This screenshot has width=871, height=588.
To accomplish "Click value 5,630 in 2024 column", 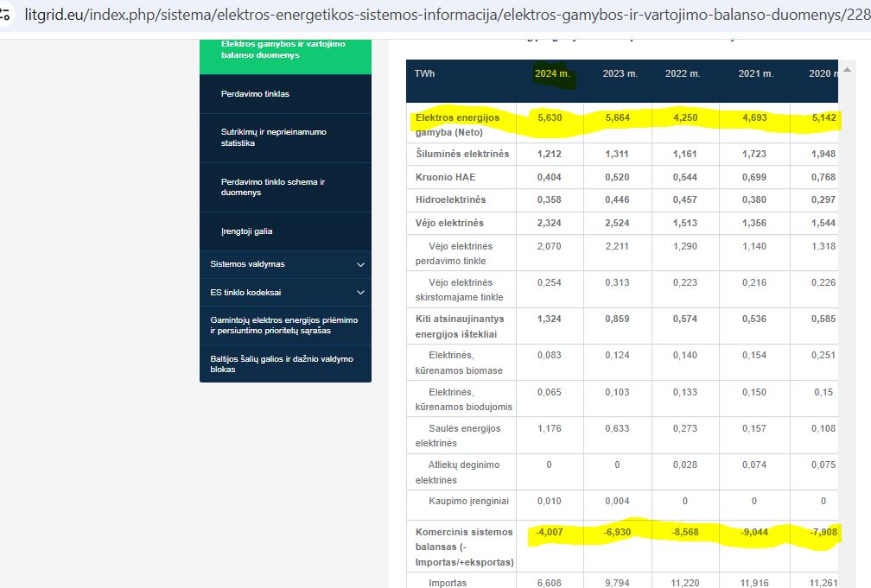I will 550,117.
